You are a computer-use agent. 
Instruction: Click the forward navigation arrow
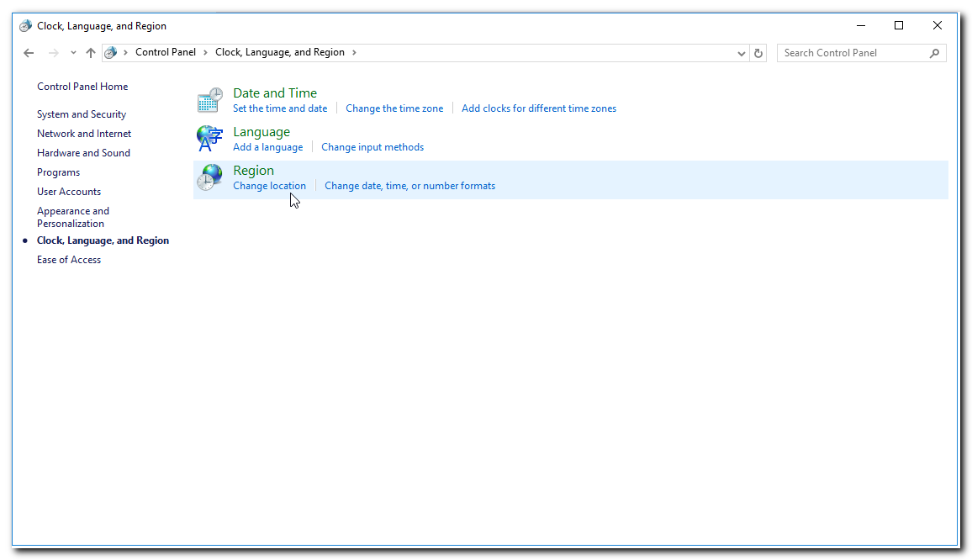52,52
